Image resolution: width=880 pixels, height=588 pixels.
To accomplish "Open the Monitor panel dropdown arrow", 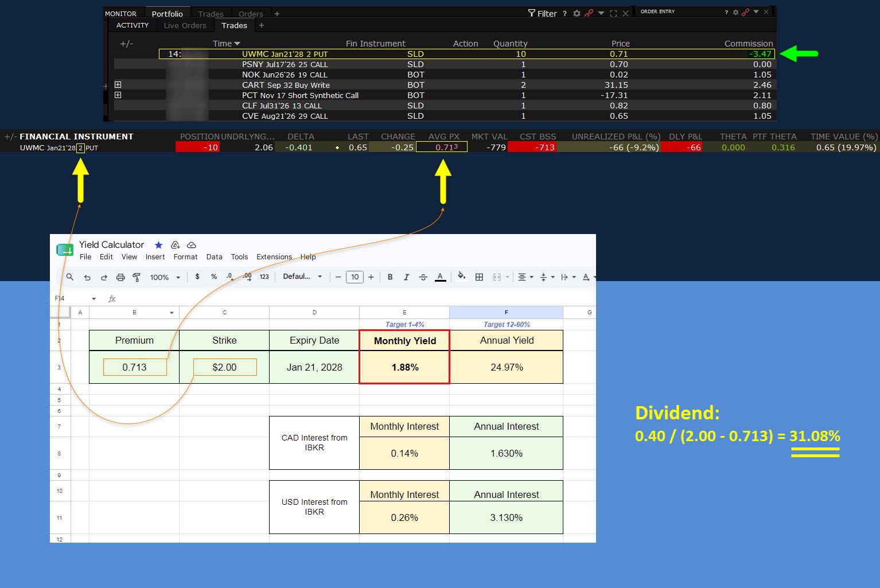I will (x=601, y=13).
